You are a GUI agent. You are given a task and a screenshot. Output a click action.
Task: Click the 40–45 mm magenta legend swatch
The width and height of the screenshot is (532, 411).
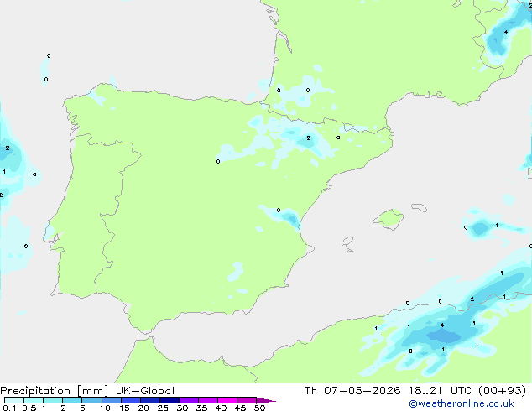click(227, 400)
